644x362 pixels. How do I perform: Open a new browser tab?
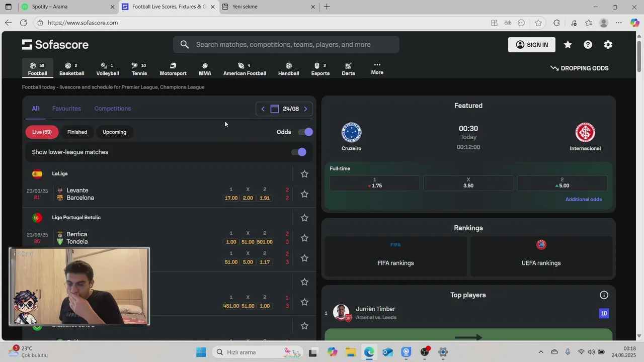click(x=327, y=7)
